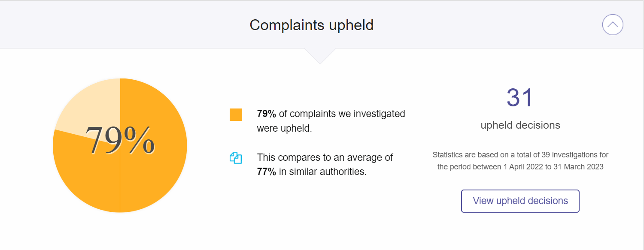Click the word 'Statistics' in the footnote
This screenshot has width=644, height=250.
point(447,155)
